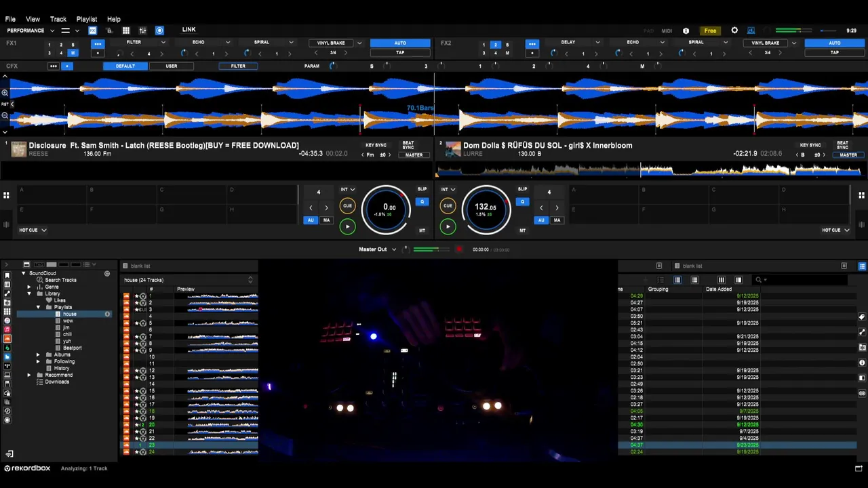Open the Track menu

point(58,19)
